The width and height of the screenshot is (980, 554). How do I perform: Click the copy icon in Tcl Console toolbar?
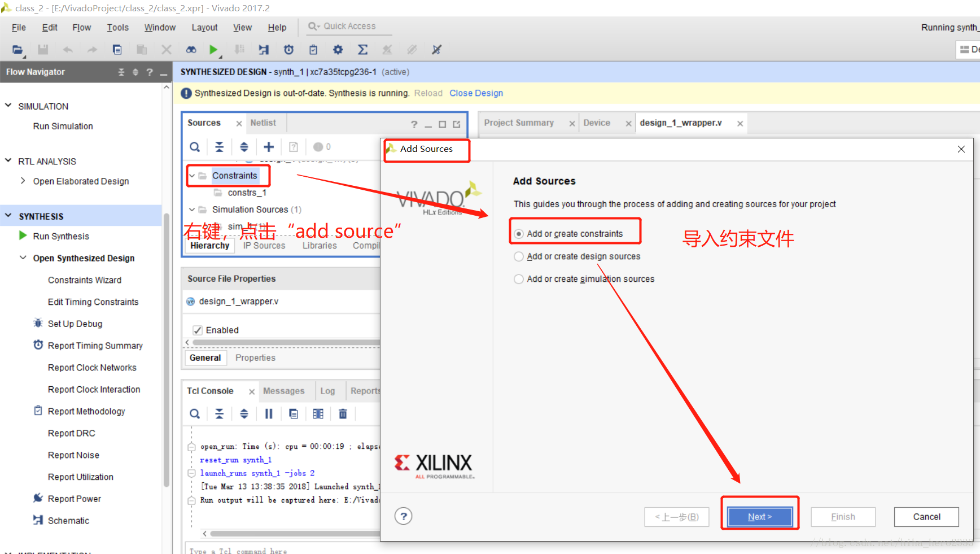click(294, 414)
